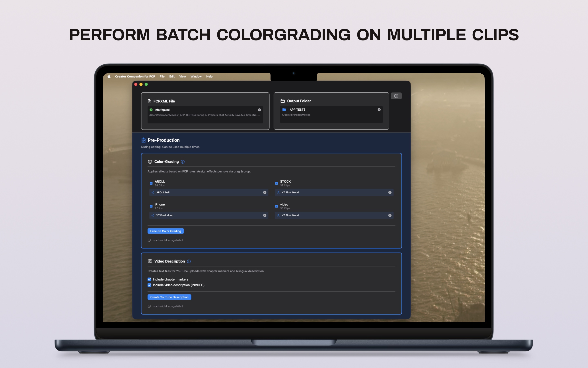Select the AROLL hell effect field
The image size is (588, 368).
[x=209, y=192]
